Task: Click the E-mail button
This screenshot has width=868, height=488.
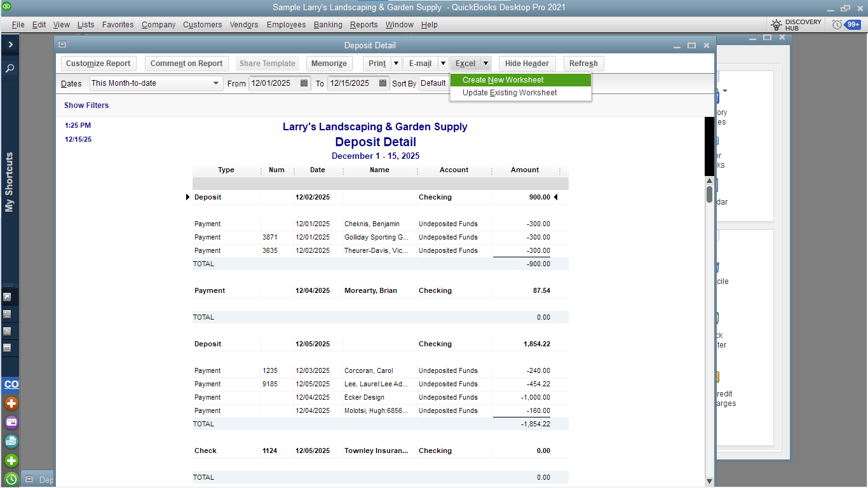Action: [x=420, y=64]
